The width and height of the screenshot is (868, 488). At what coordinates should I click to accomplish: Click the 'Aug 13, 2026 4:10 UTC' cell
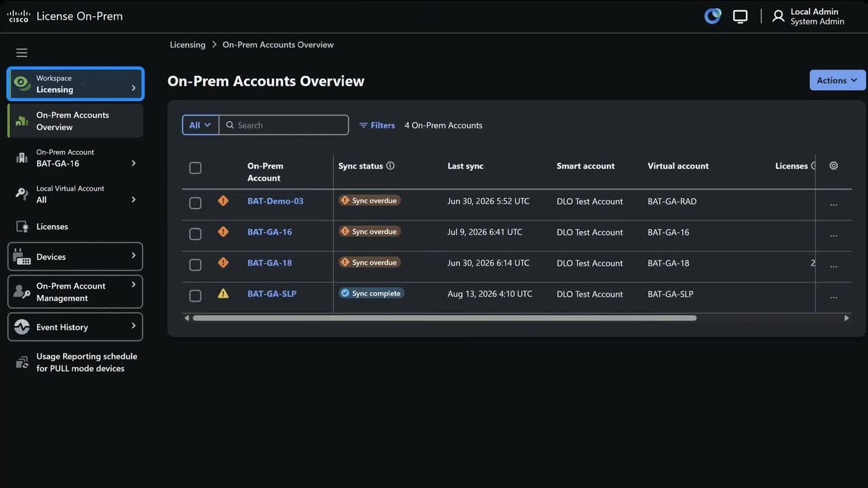point(490,294)
